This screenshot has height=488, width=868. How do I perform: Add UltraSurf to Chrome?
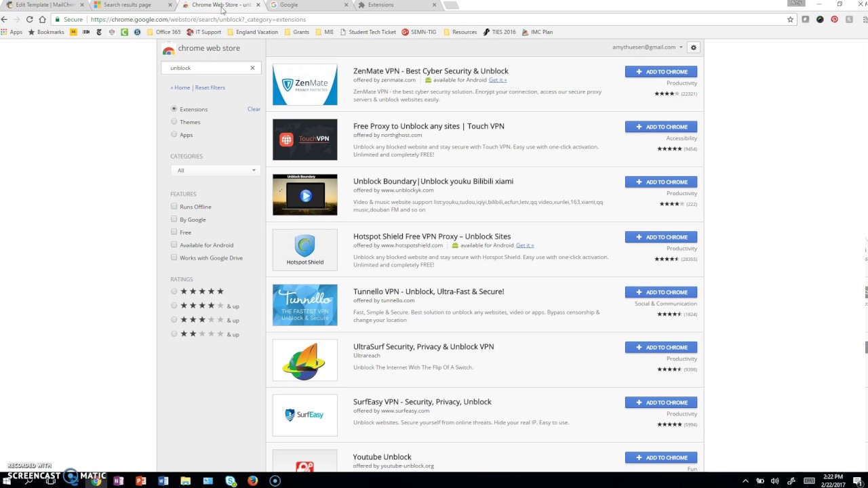tap(661, 347)
